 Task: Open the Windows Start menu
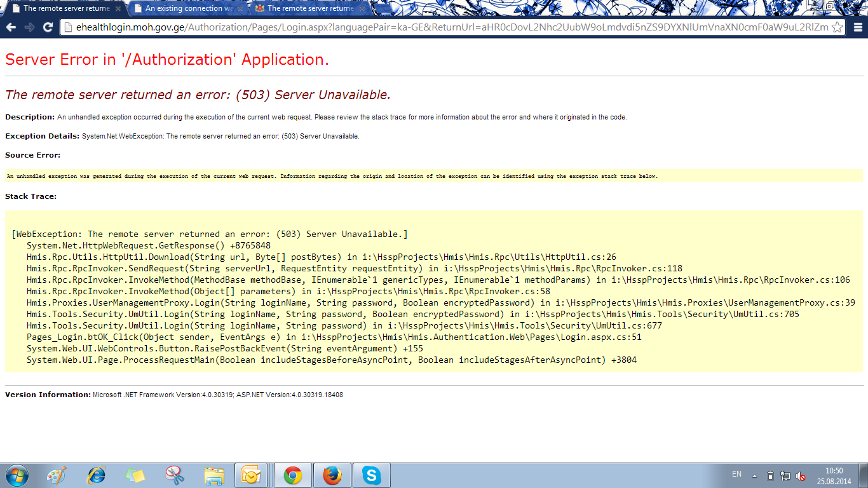[16, 475]
